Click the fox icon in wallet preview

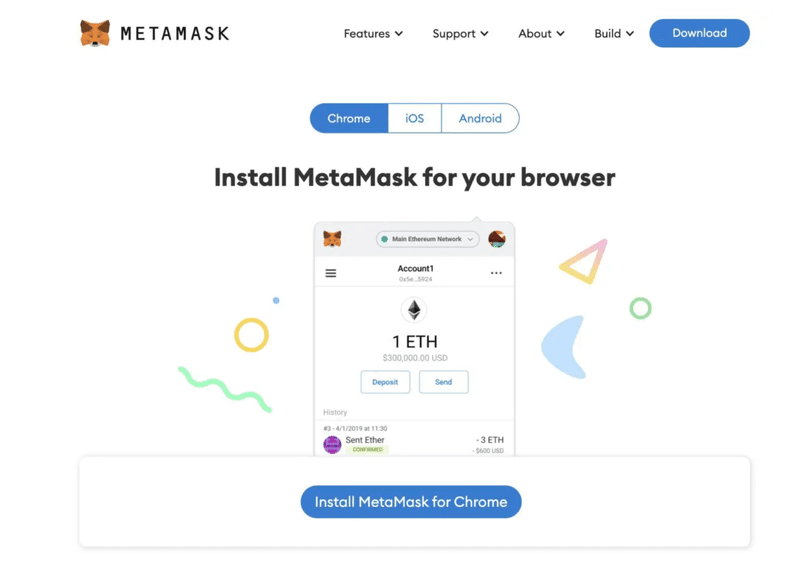332,239
